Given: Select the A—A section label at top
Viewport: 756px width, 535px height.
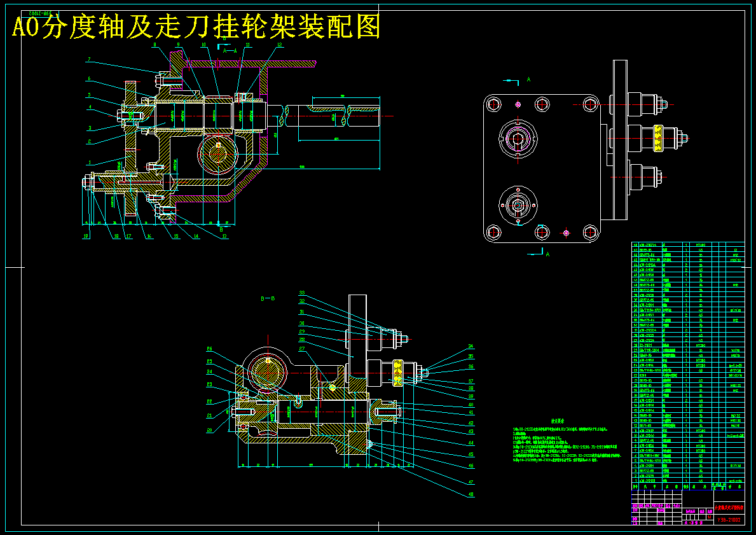Looking at the screenshot, I should click(x=230, y=51).
